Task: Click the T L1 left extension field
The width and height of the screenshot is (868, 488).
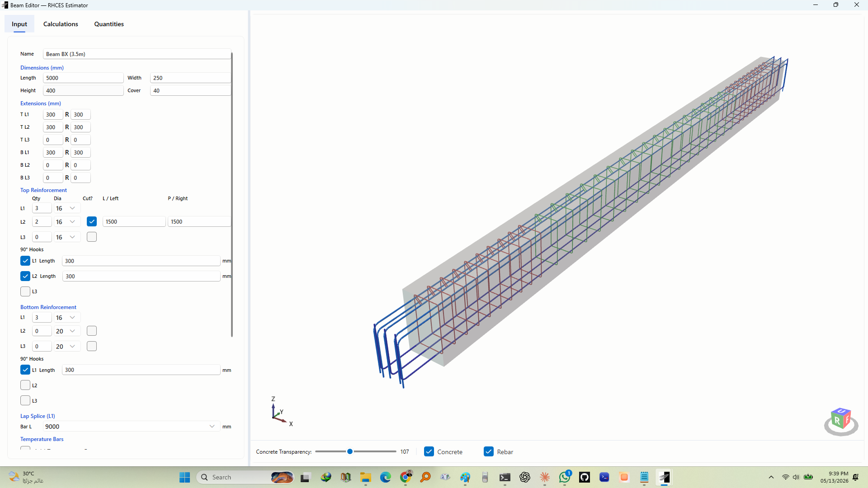Action: (53, 114)
